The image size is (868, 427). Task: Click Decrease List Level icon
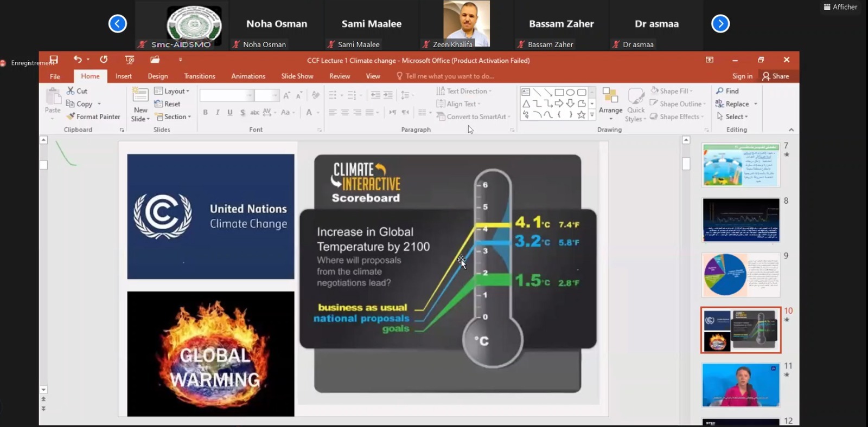(x=375, y=95)
